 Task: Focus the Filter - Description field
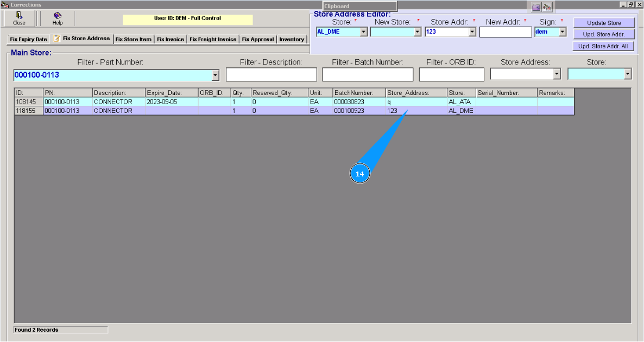pyautogui.click(x=272, y=74)
